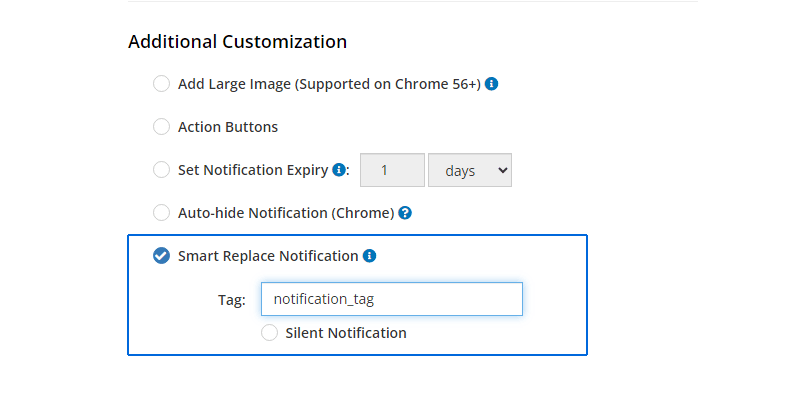This screenshot has width=800, height=400.
Task: Click the Action Buttons label text
Action: pyautogui.click(x=228, y=127)
